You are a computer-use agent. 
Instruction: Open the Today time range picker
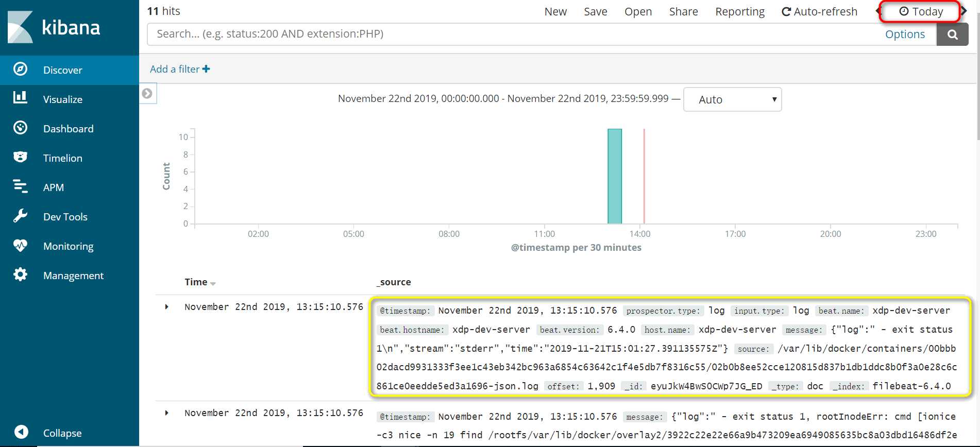click(x=921, y=11)
